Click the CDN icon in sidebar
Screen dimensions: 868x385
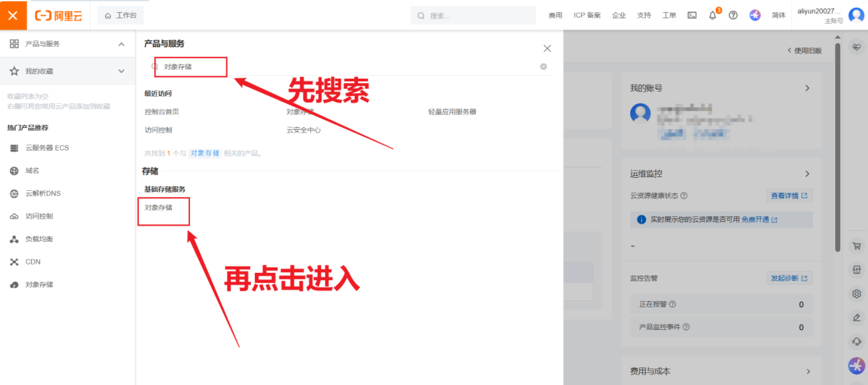click(15, 262)
